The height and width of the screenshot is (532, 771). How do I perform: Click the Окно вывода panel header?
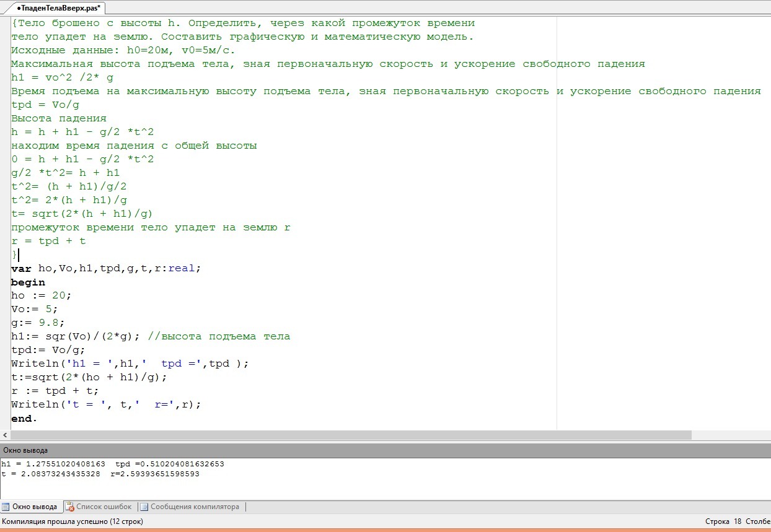[x=25, y=450]
